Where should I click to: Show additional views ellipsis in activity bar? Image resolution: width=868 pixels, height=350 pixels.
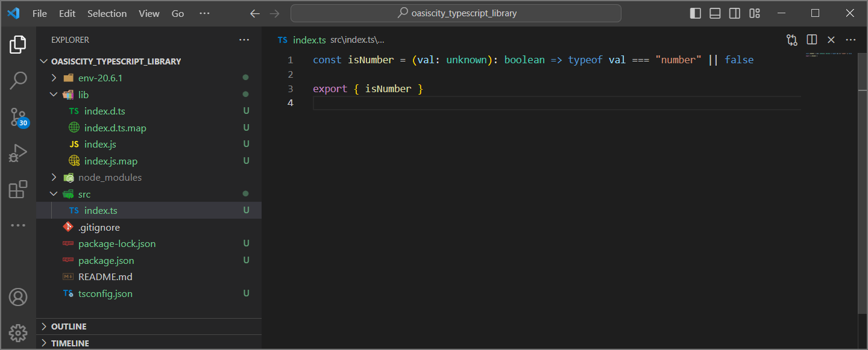pos(18,225)
